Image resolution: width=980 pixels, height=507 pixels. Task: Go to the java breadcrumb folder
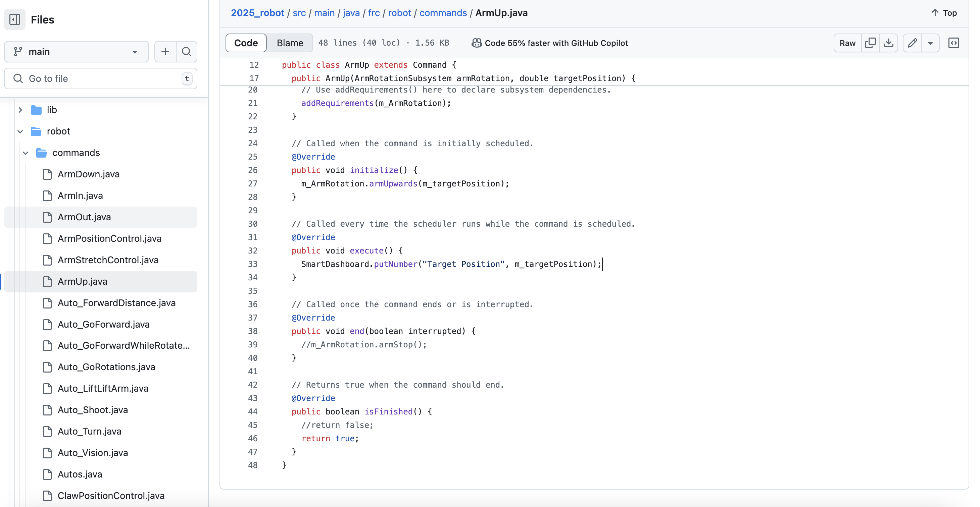(351, 13)
